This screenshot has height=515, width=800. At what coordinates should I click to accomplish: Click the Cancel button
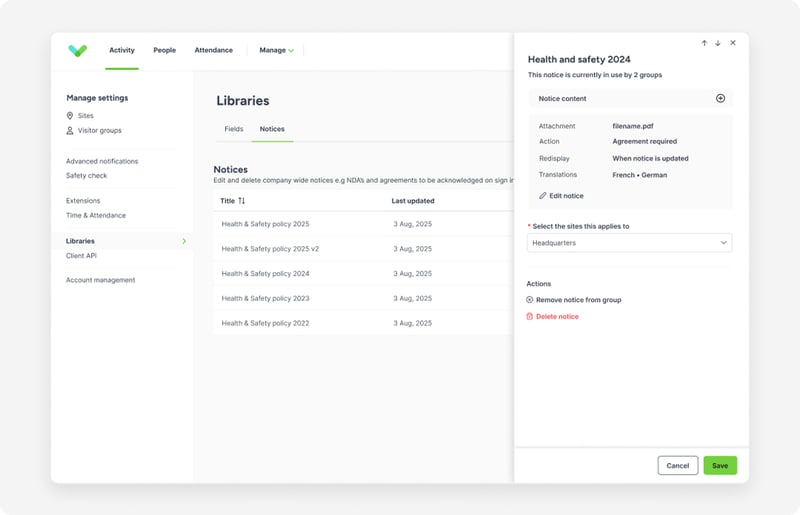678,465
